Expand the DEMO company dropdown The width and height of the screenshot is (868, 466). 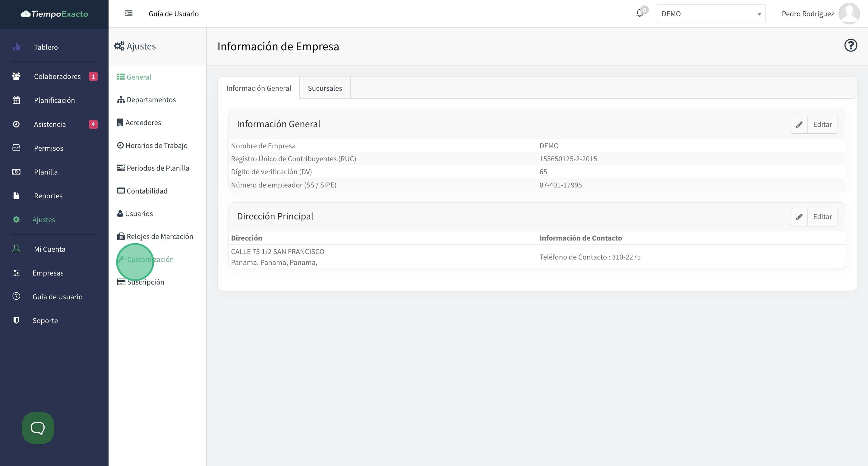(x=711, y=14)
